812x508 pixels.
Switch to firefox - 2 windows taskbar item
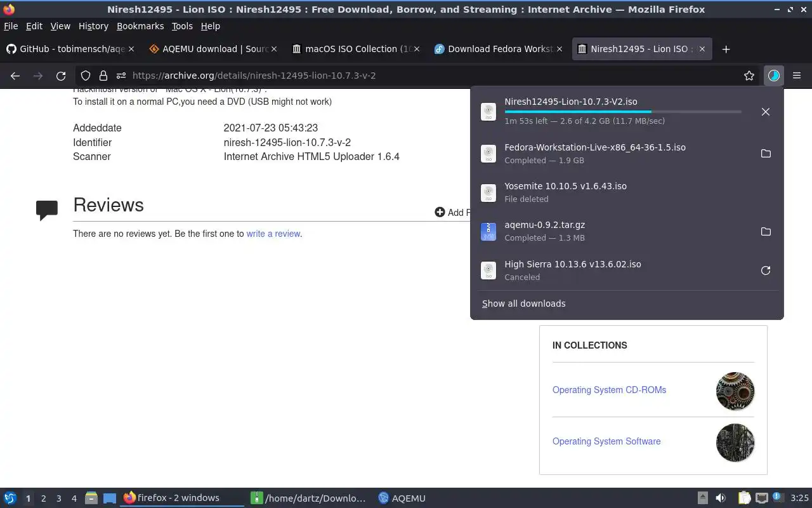click(183, 498)
